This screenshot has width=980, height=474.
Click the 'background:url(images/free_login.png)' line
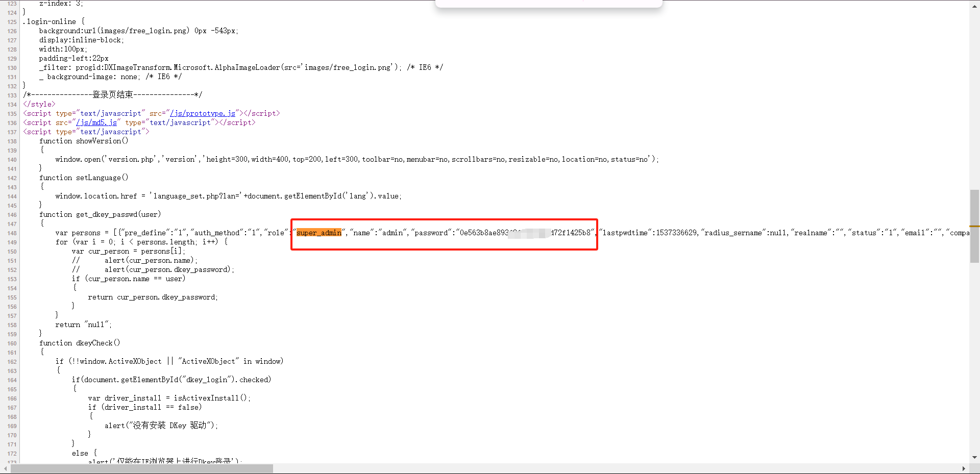pos(139,31)
